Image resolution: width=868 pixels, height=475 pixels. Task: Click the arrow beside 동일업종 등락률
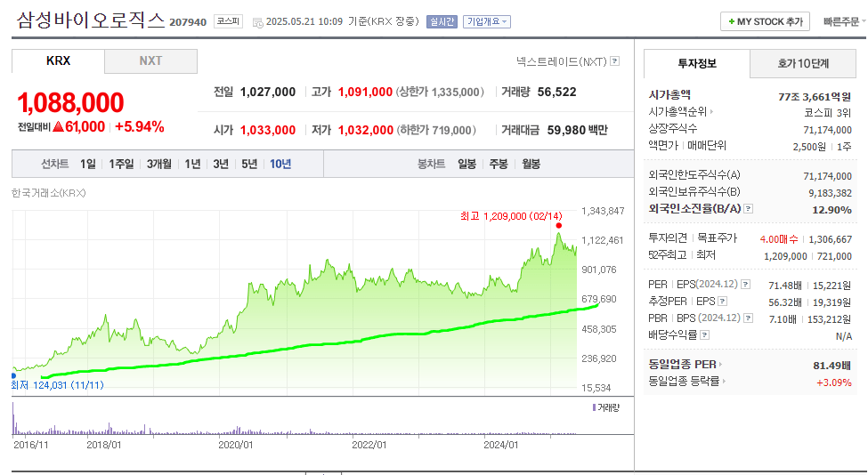(x=724, y=381)
